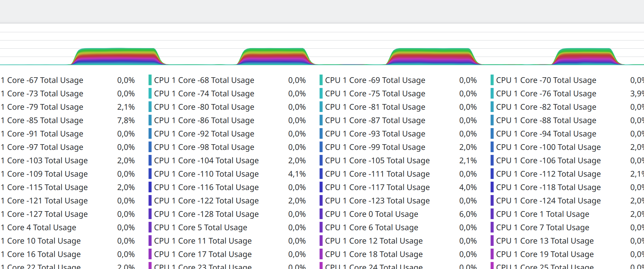644x269 pixels.
Task: Select the 'CPU 1 Core -118 Total Usage' label
Action: (549, 187)
